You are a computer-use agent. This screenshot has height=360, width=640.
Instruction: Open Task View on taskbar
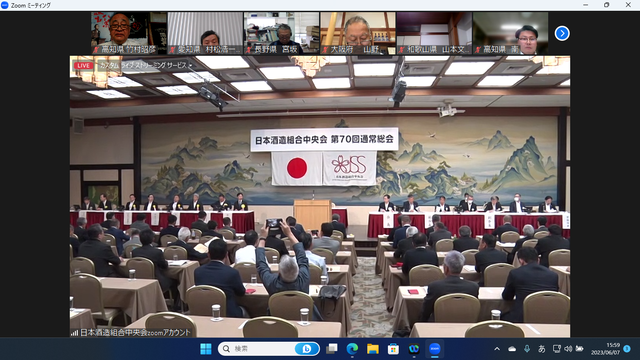click(332, 349)
